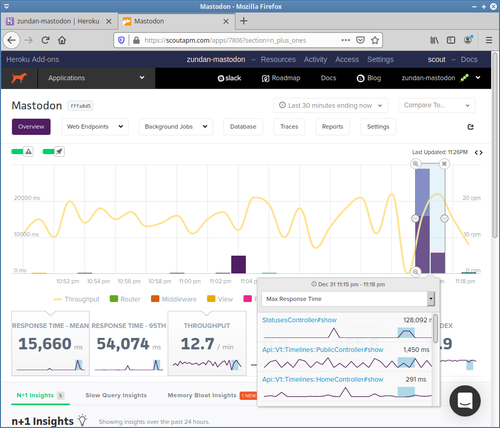Image resolution: width=500 pixels, height=428 pixels.
Task: Click the Response Time - Mean metric card
Action: [x=50, y=343]
